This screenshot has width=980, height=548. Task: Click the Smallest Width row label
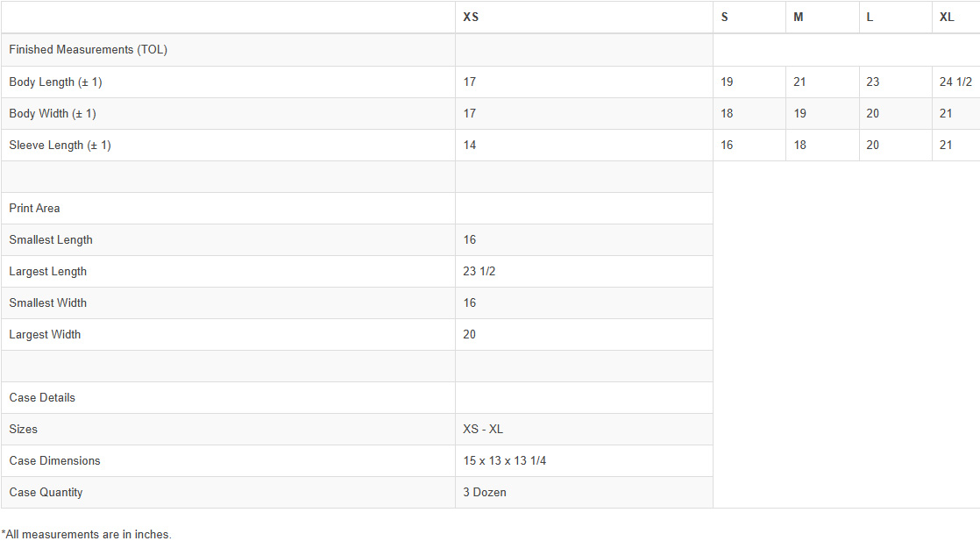click(x=48, y=303)
